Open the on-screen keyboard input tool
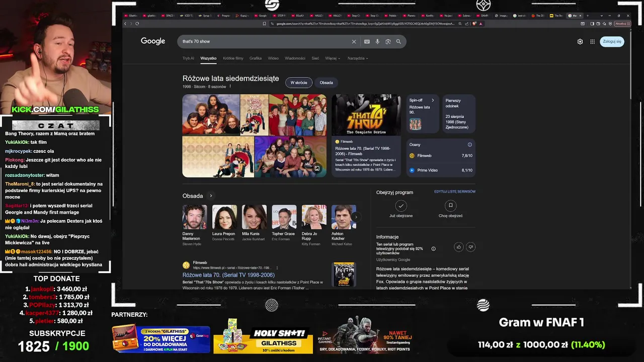This screenshot has width=644, height=362. click(367, 42)
